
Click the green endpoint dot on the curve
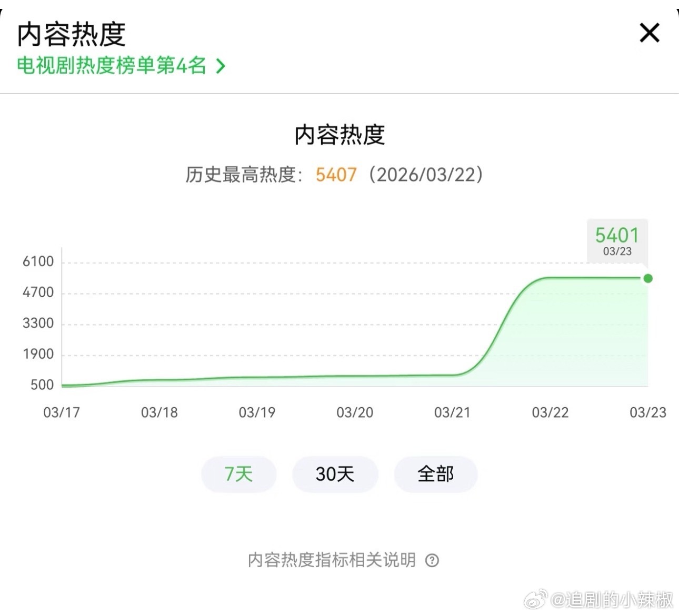click(648, 277)
